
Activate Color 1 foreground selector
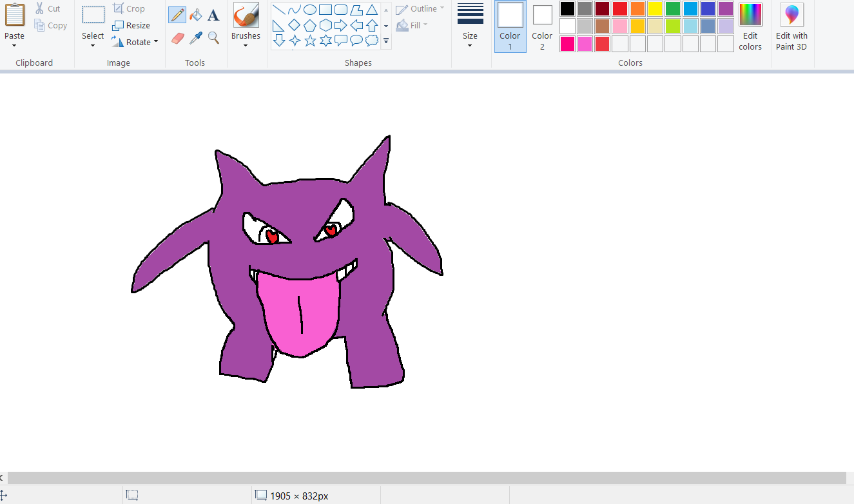pos(510,26)
